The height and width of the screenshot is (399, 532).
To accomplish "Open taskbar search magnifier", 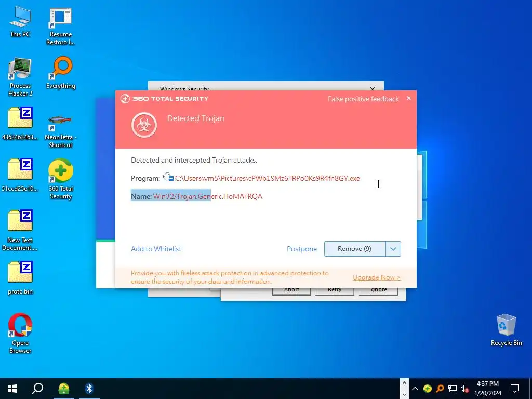I will [x=37, y=389].
